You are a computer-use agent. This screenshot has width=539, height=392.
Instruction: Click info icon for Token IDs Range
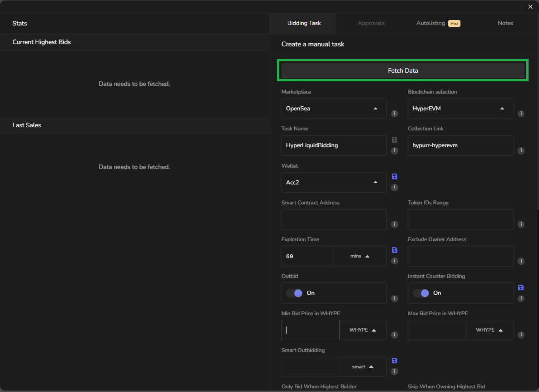tap(521, 224)
